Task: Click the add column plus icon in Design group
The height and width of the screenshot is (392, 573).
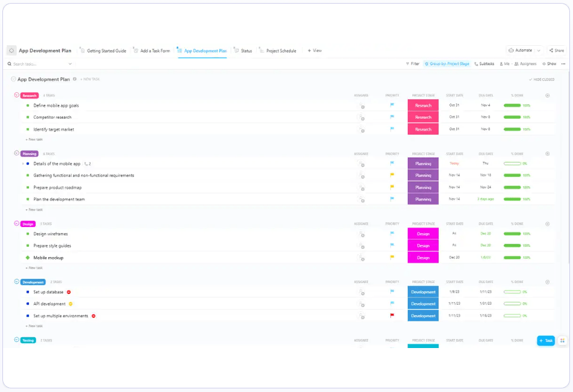Action: pyautogui.click(x=548, y=223)
